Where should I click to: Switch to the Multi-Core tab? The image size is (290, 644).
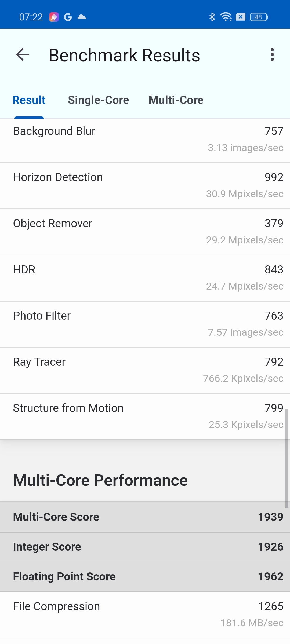[x=176, y=100]
